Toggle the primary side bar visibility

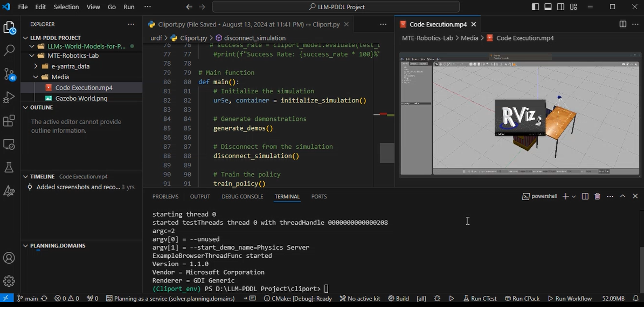tap(535, 7)
